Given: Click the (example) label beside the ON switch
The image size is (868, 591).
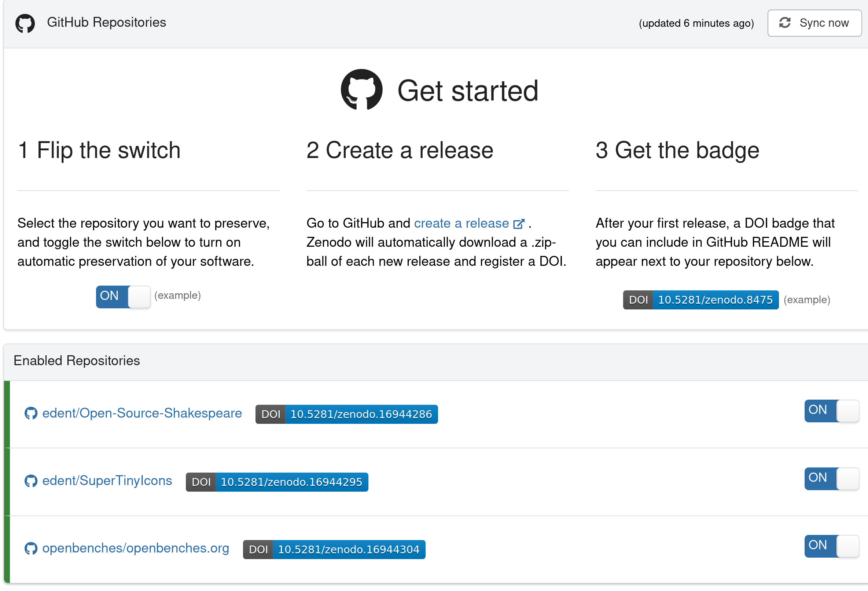Looking at the screenshot, I should click(178, 295).
